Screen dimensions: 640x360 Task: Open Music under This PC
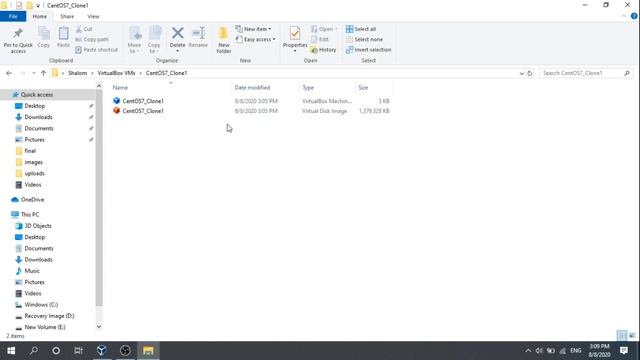coord(32,271)
